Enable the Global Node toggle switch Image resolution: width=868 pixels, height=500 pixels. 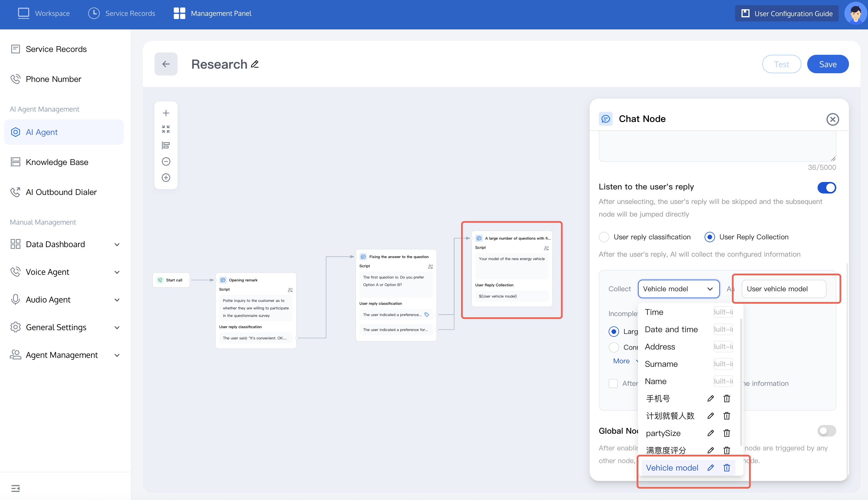(827, 431)
